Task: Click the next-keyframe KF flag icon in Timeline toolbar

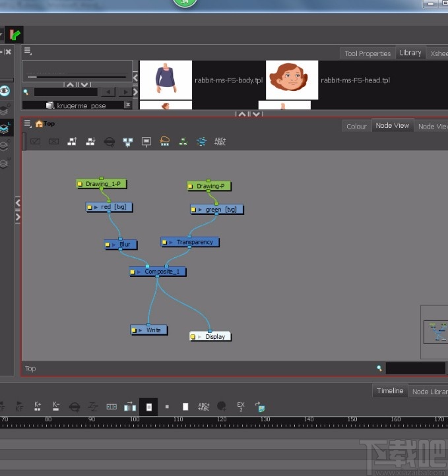Action: 19,406
